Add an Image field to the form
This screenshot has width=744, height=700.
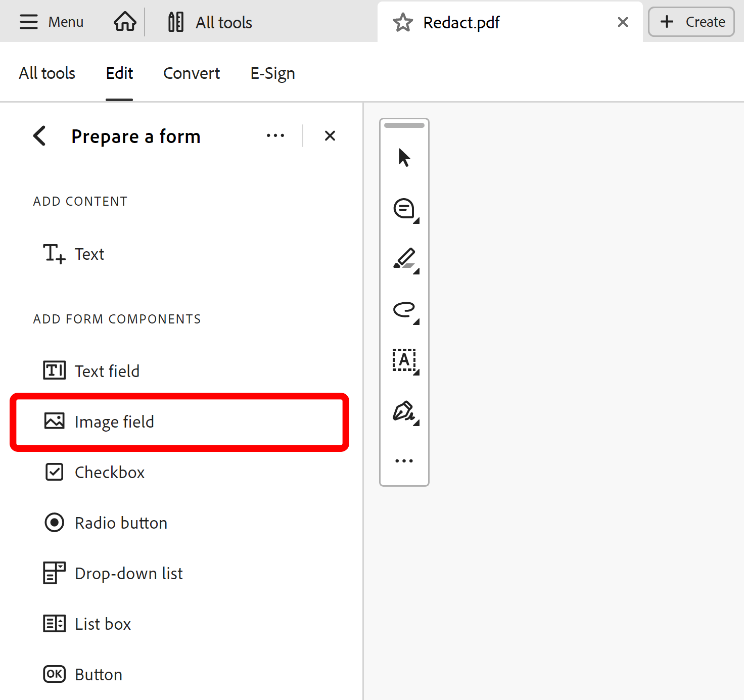114,422
